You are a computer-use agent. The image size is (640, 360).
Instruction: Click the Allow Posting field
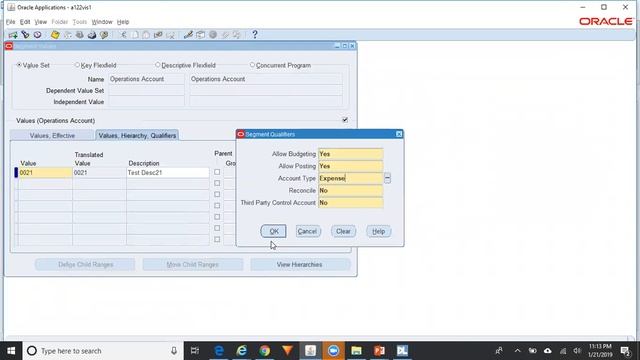351,166
